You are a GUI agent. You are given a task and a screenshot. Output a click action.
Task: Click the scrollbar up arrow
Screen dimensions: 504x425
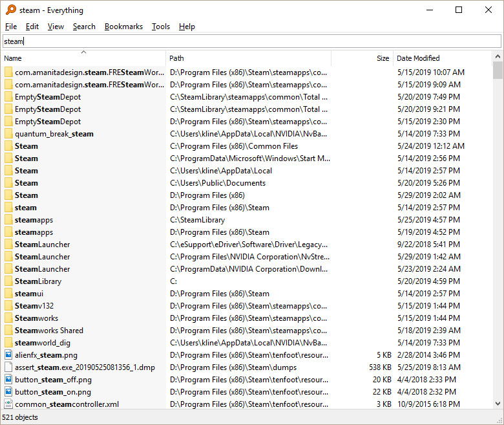498,57
